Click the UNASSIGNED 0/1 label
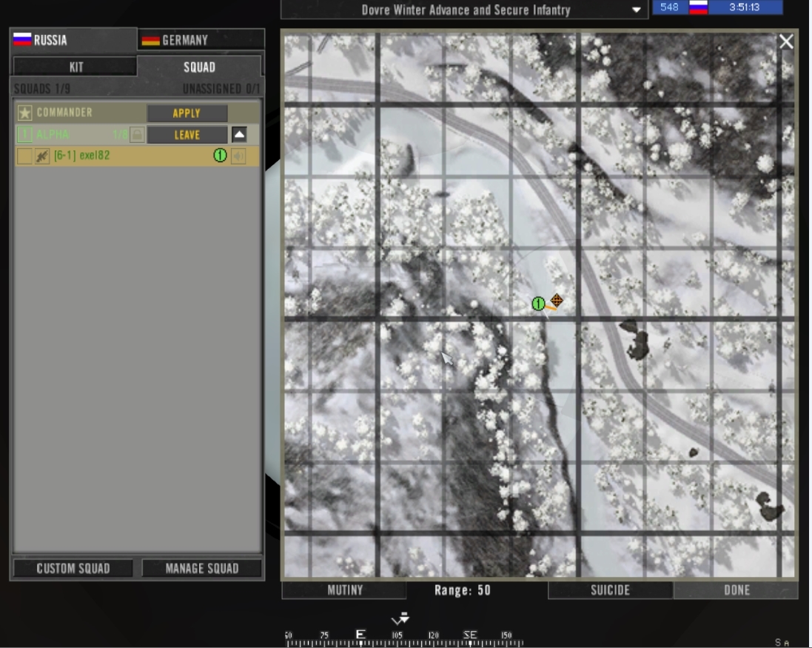 coord(221,89)
